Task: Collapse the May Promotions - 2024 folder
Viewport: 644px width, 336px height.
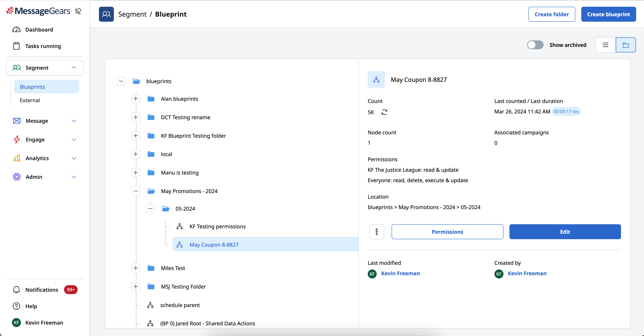Action: (136, 191)
